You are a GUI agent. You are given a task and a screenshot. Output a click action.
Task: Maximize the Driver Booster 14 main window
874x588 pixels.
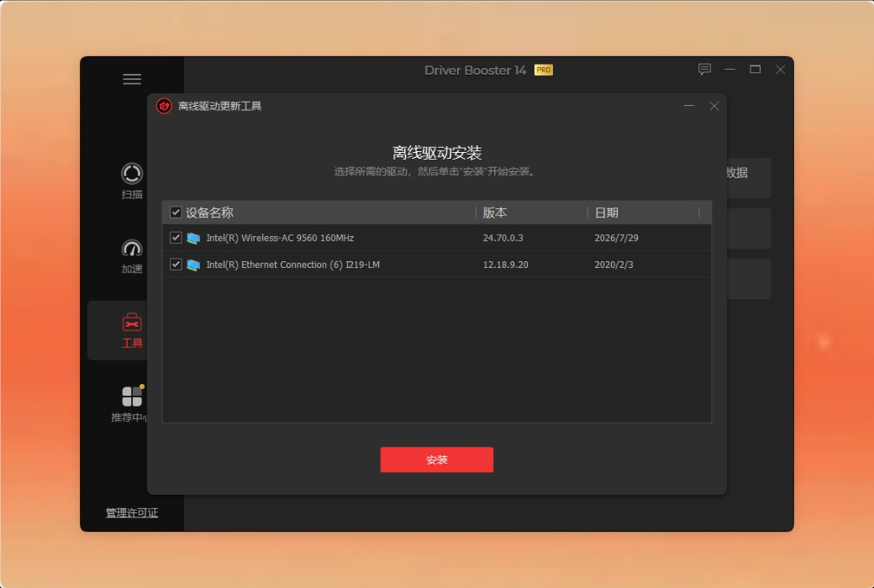(x=756, y=70)
